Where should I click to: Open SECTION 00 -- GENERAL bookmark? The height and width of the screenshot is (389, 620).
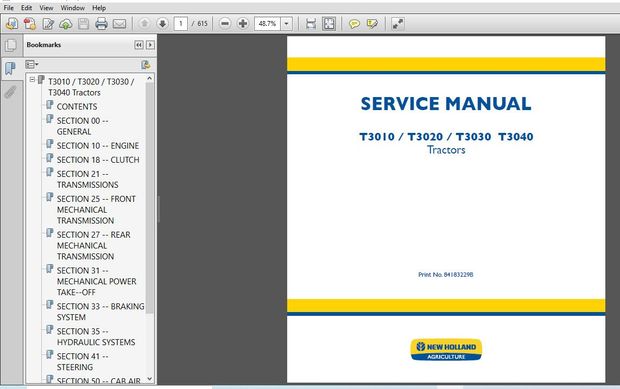coord(83,126)
